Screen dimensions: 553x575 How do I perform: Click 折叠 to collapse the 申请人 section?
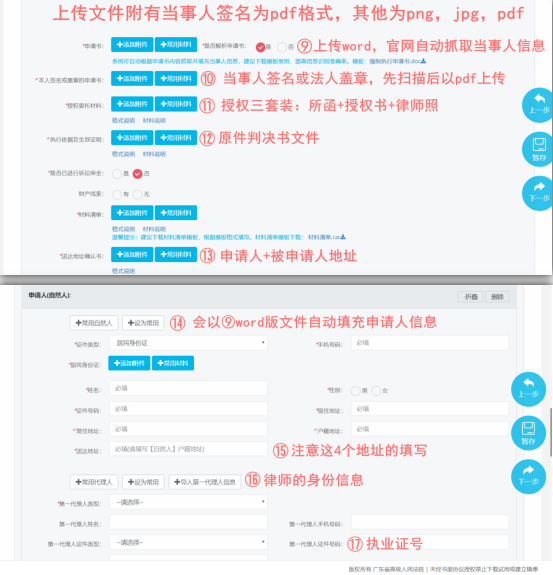coord(470,297)
